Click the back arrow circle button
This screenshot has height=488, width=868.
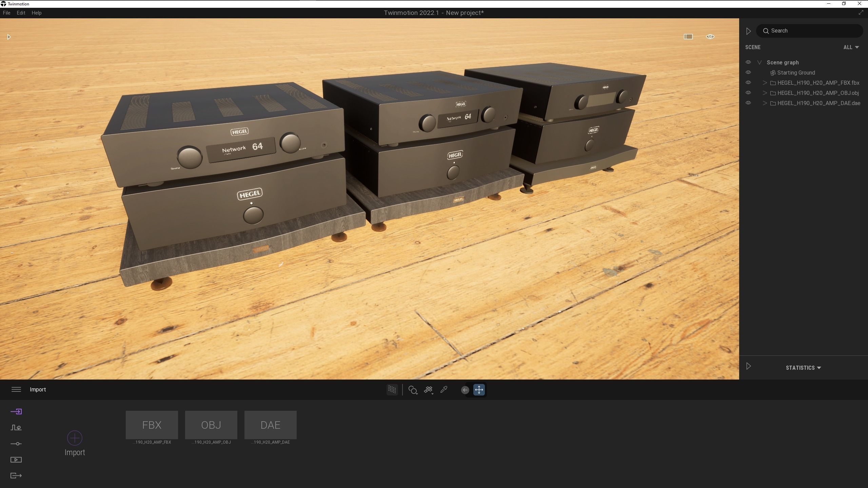tap(465, 390)
